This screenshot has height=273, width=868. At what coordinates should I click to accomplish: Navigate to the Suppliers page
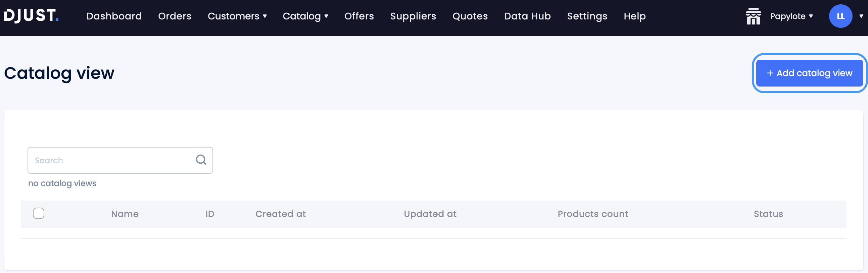coord(413,16)
